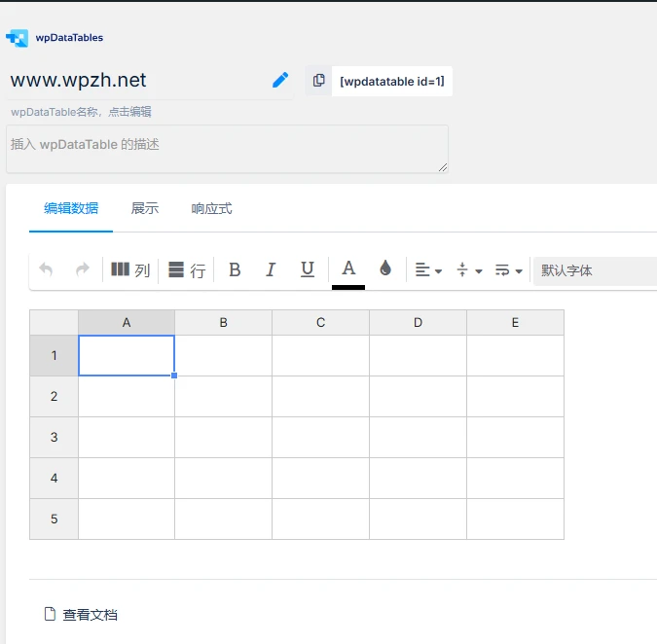Click the document icon beside 查看文档

click(x=50, y=614)
